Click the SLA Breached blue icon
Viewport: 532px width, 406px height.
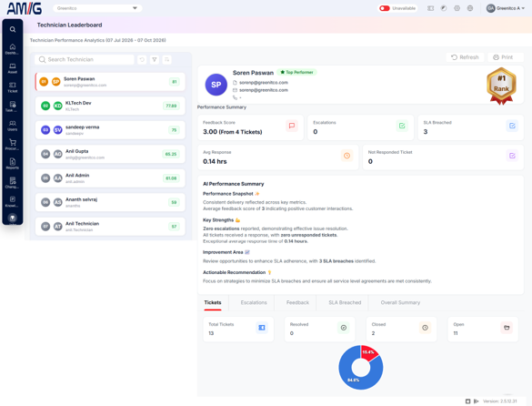512,126
